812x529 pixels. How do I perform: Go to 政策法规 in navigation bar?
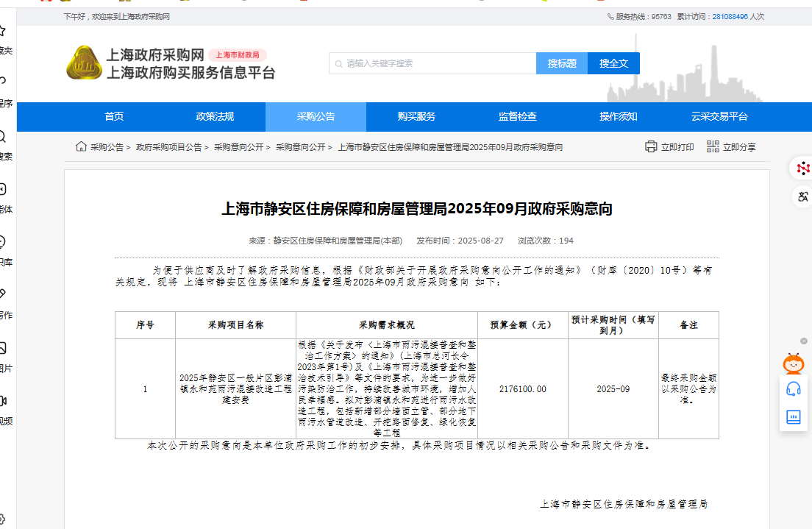coord(215,116)
